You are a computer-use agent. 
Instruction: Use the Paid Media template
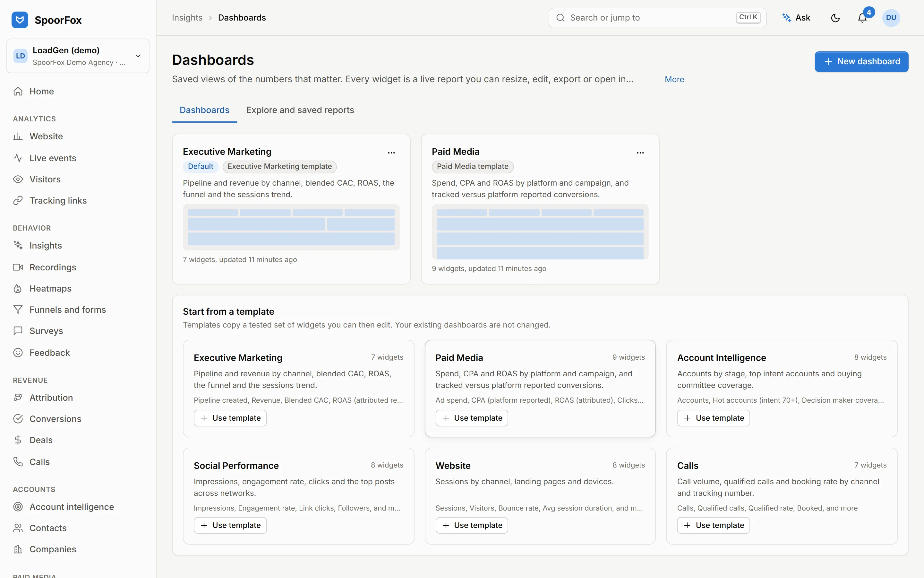coord(472,418)
